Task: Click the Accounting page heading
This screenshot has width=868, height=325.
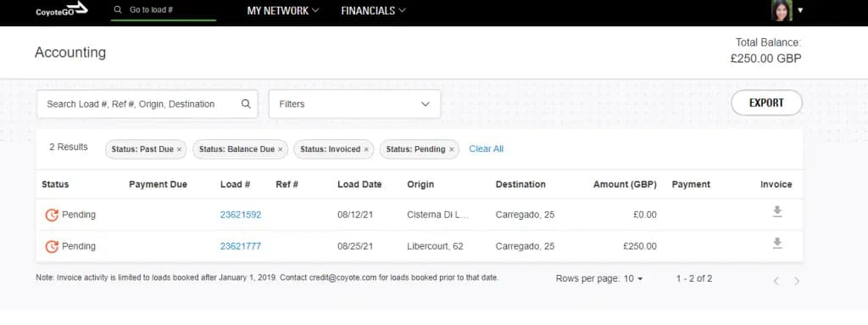Action: (70, 52)
